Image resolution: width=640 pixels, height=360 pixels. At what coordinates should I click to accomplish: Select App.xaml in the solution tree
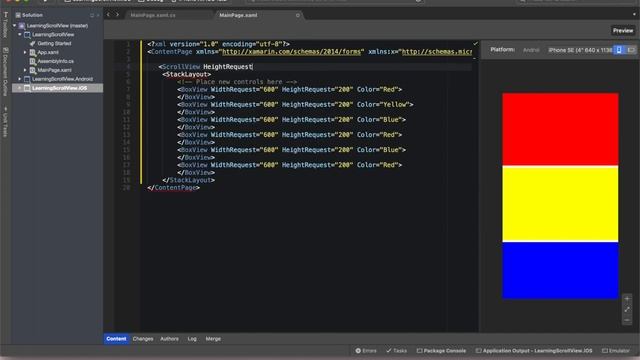(x=48, y=52)
